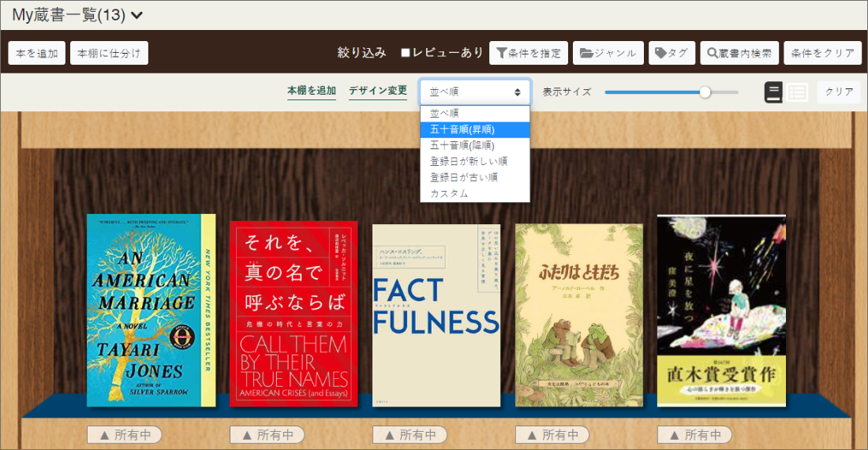Choose 登録日が新しい順 sort option
This screenshot has height=450, width=868.
468,161
